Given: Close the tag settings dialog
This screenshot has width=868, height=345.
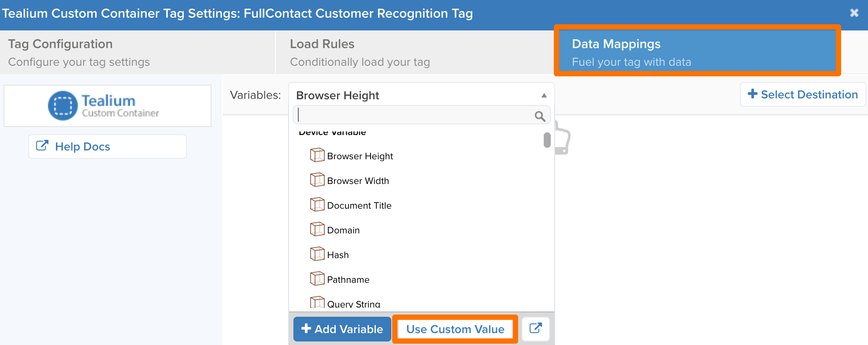Looking at the screenshot, I should [854, 13].
